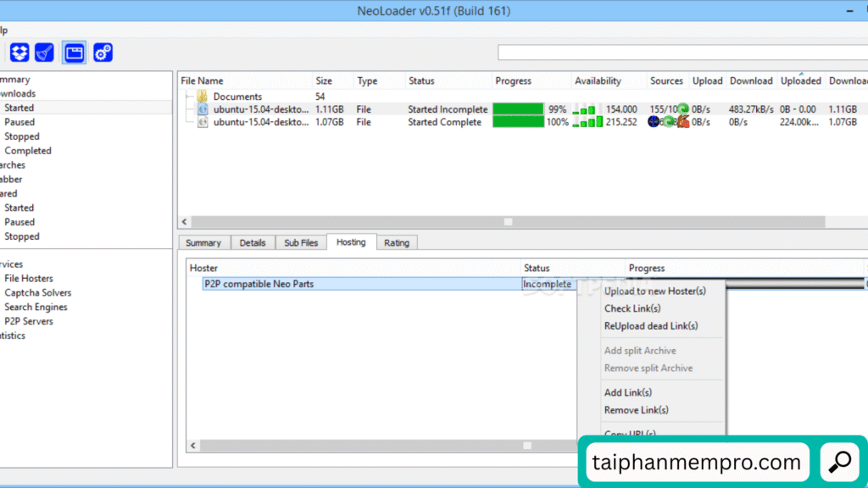Click the file icon of the 1.11GB ubuntu download
The width and height of the screenshot is (868, 488).
203,109
